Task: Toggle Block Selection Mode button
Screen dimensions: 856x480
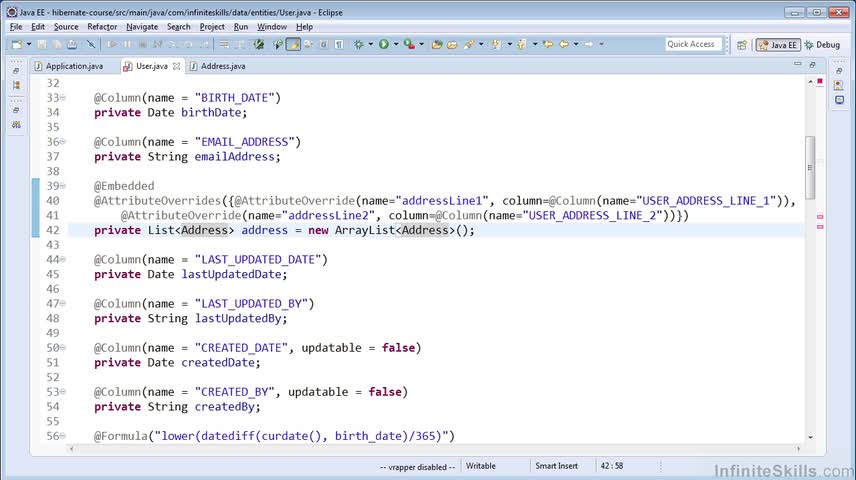Action: (324, 44)
